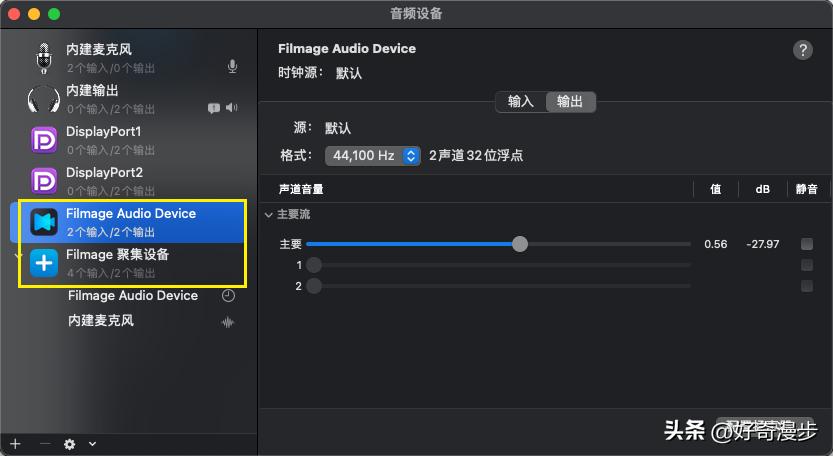Viewport: 833px width, 456px height.
Task: Open the gear settings menu
Action: tap(70, 444)
